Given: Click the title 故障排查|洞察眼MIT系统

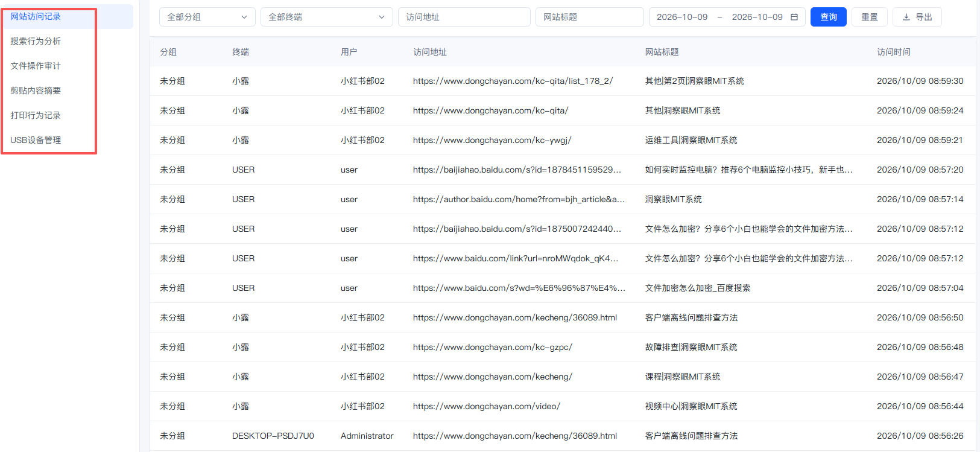Looking at the screenshot, I should point(691,347).
